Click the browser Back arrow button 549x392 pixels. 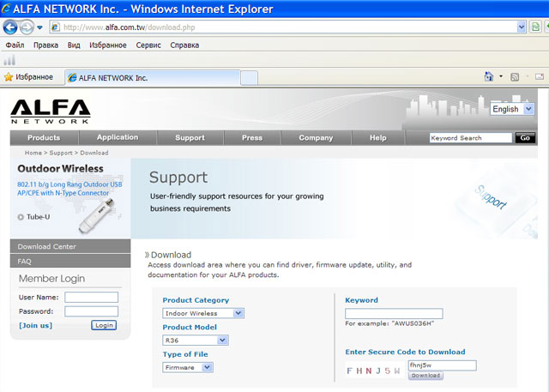click(10, 27)
